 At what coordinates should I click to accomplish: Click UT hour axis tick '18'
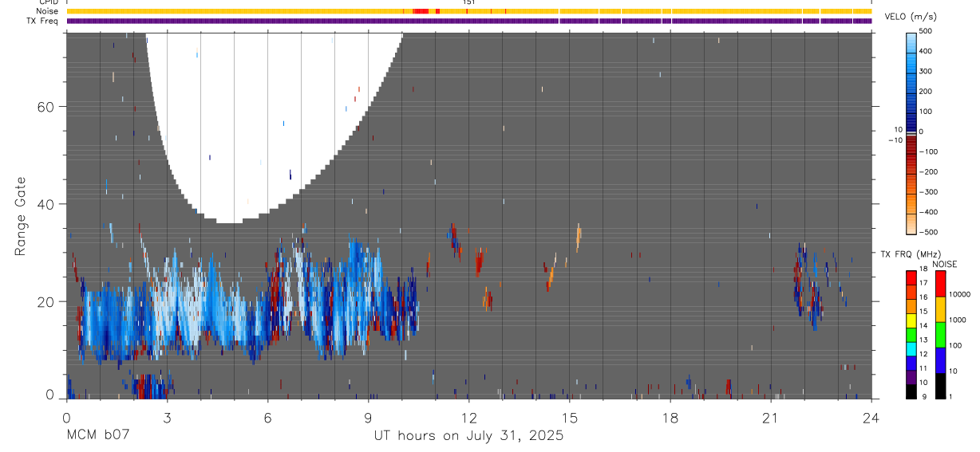(x=670, y=416)
